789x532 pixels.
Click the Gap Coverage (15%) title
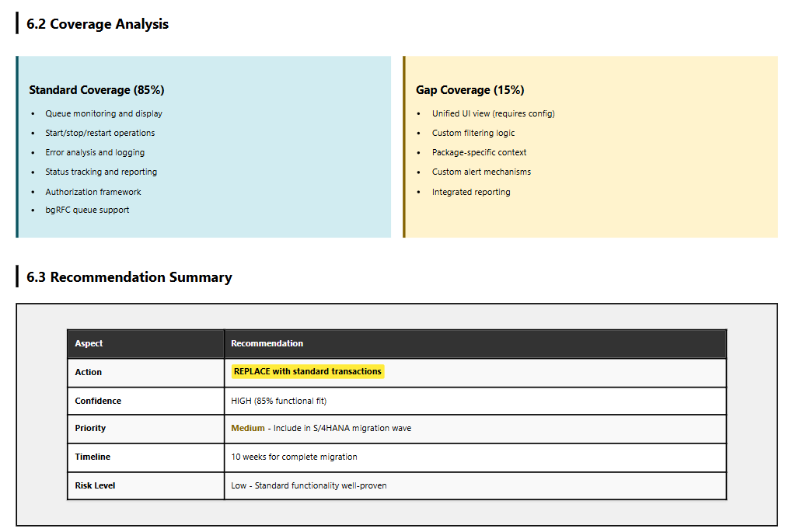click(x=470, y=90)
